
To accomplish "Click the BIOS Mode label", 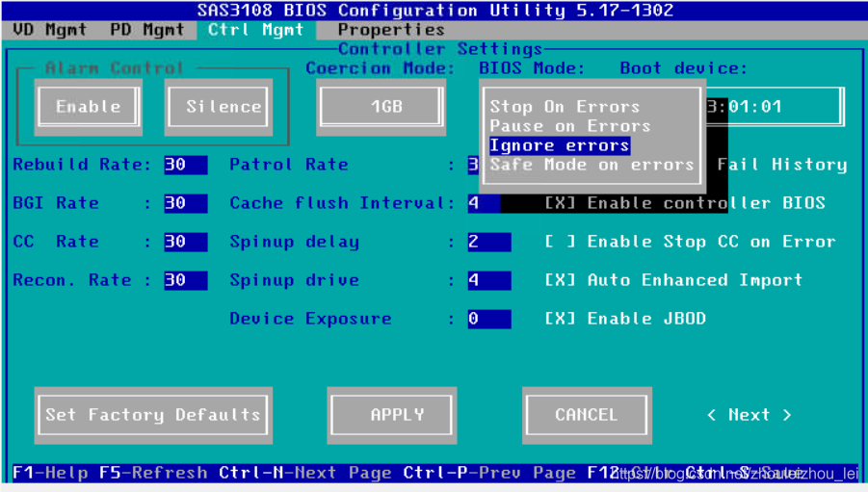I will pos(532,68).
